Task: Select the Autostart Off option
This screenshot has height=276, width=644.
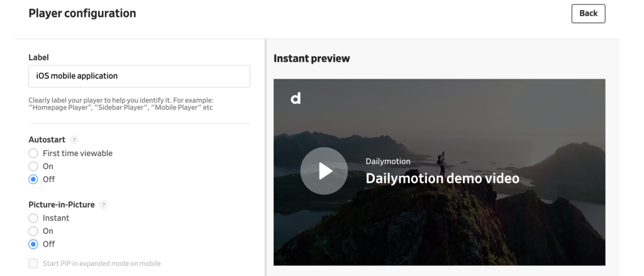Action: point(33,179)
